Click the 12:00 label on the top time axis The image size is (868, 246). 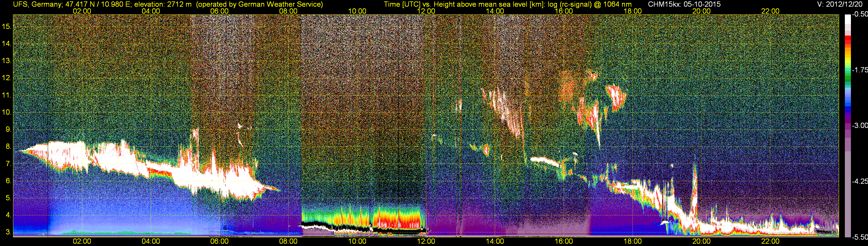click(x=426, y=11)
